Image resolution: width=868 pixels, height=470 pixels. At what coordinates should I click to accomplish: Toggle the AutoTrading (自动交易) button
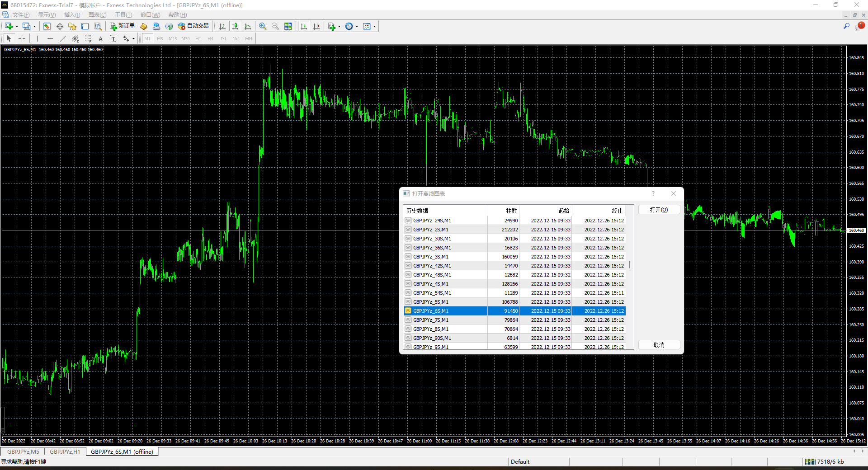(x=193, y=26)
